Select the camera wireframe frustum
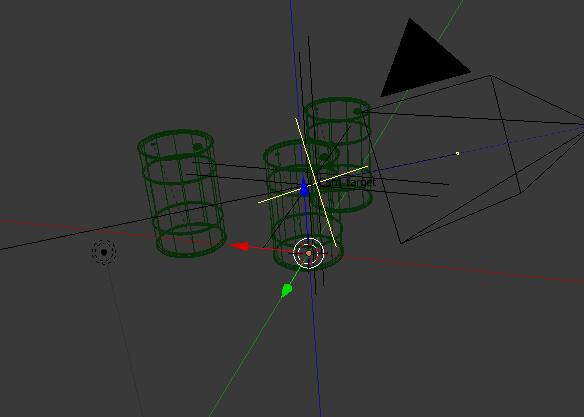 [x=473, y=156]
